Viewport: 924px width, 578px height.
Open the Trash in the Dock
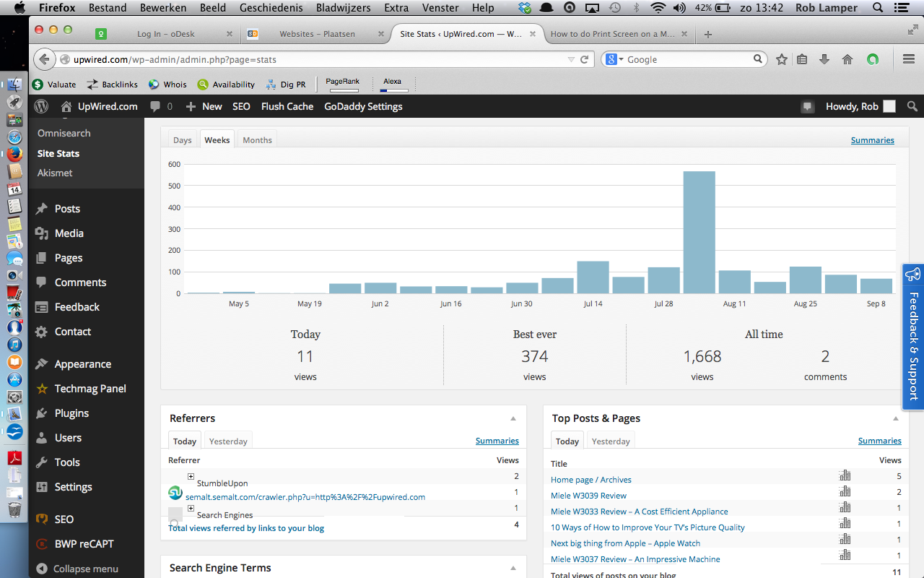coord(14,509)
